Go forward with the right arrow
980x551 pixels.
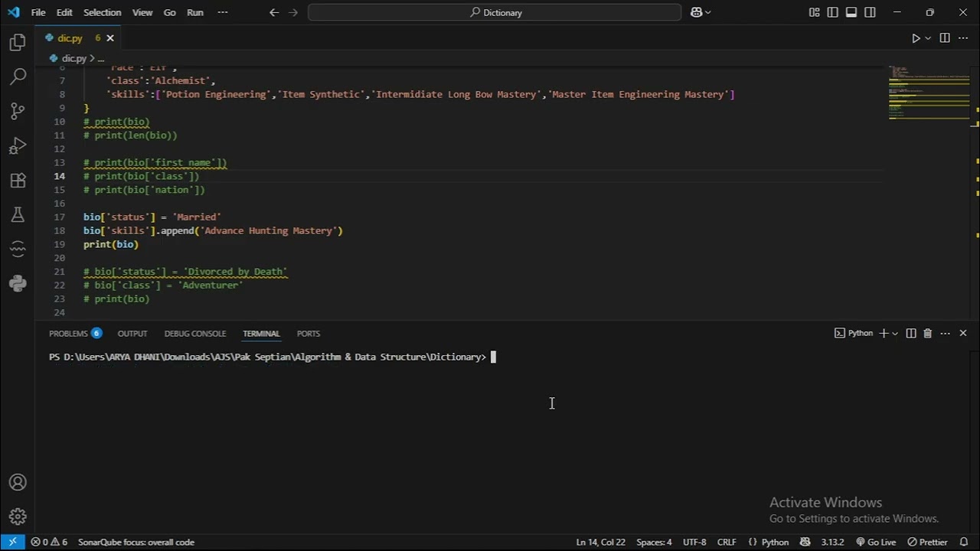293,12
